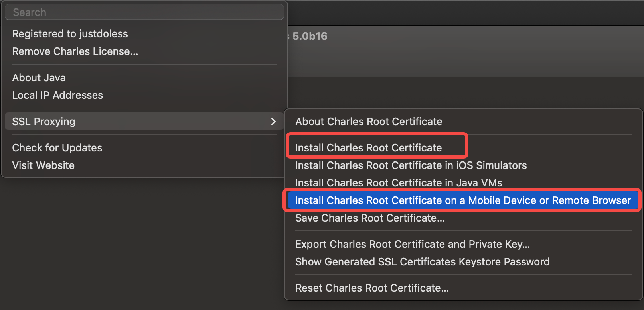Open the SSL Proxying submenu

pyautogui.click(x=144, y=121)
